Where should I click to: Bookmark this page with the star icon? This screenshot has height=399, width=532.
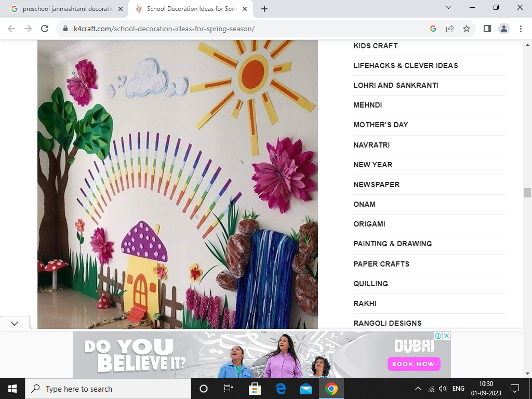[467, 29]
